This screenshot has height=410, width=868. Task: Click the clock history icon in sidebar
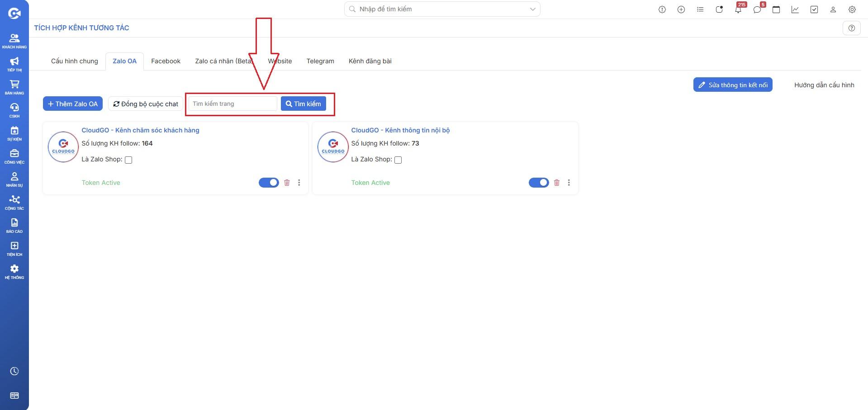coord(14,371)
